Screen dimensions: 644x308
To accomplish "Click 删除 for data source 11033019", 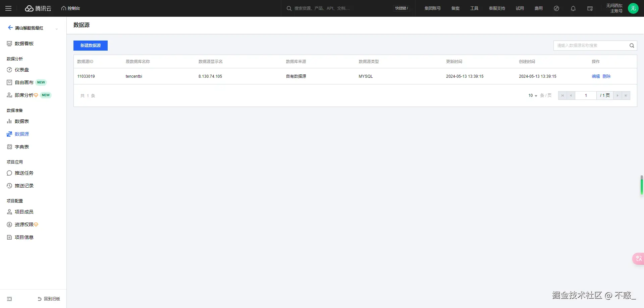I will 606,76.
